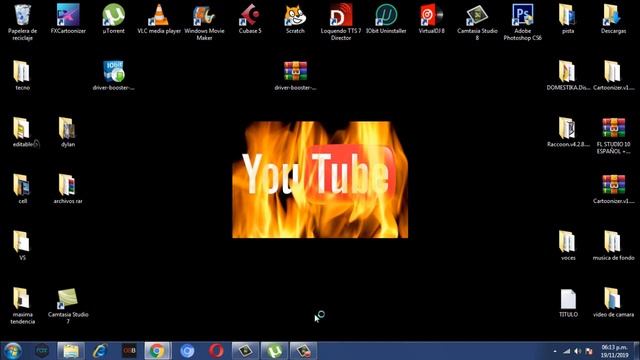Select the video de camara folder
The image size is (640, 360).
pos(613,298)
